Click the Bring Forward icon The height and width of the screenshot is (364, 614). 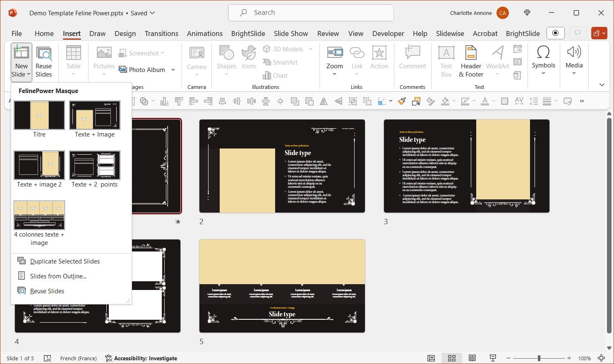[295, 101]
